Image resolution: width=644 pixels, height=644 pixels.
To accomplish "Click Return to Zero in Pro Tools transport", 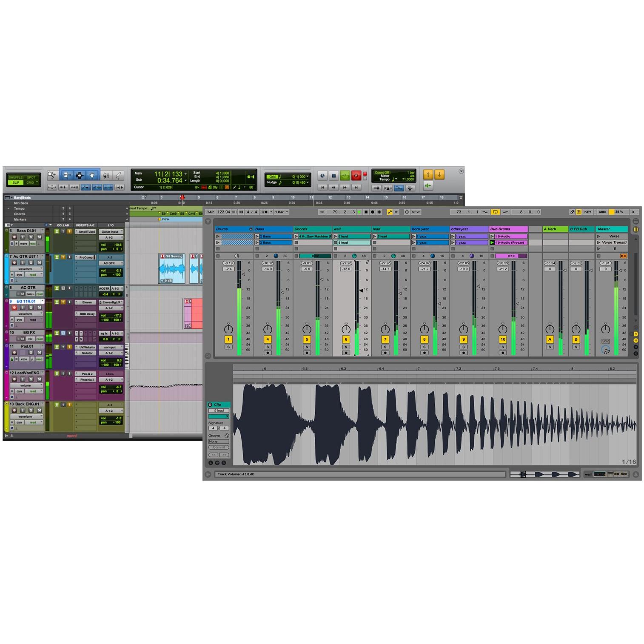I will [x=323, y=187].
